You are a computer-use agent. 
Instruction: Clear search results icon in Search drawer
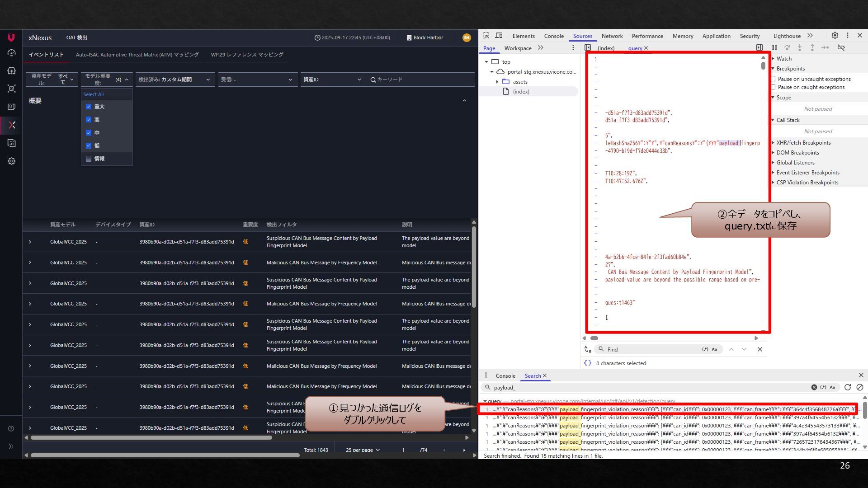pos(860,387)
